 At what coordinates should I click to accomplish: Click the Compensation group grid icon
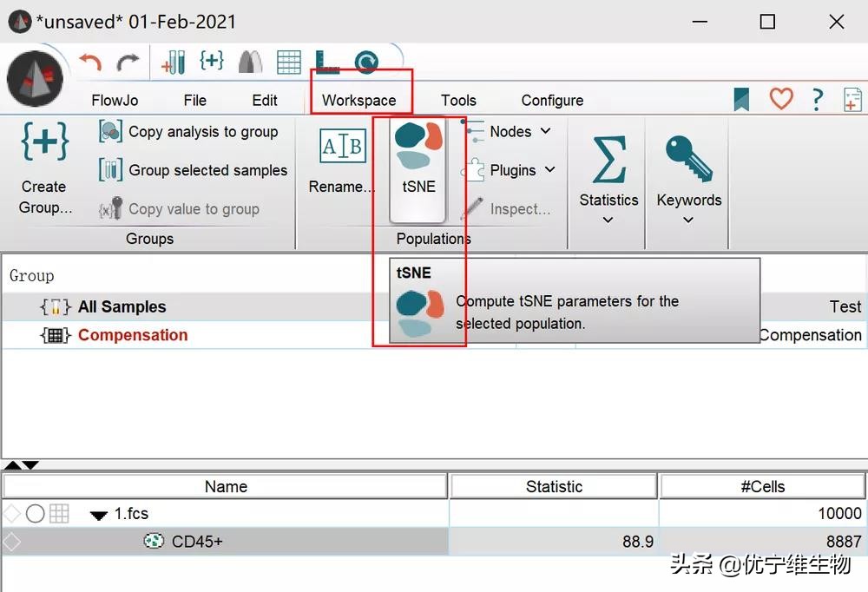coord(56,335)
